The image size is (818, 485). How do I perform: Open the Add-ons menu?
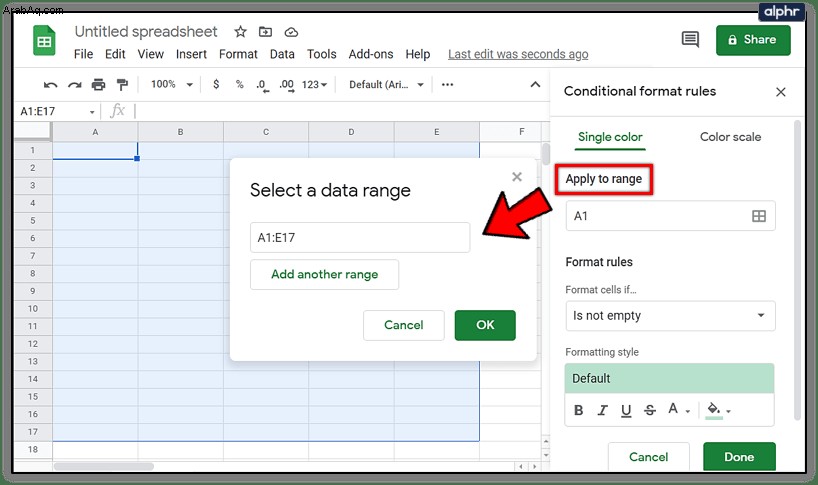click(x=371, y=54)
